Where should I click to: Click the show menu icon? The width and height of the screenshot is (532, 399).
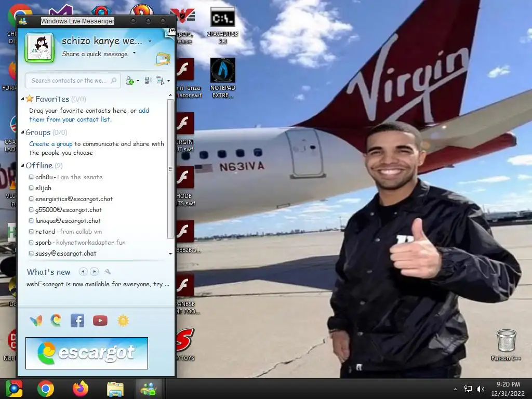coord(160,81)
